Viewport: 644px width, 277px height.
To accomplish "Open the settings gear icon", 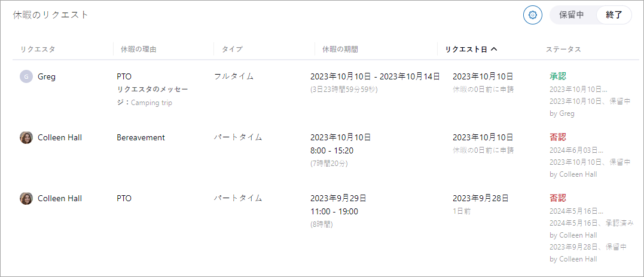I will (x=532, y=15).
